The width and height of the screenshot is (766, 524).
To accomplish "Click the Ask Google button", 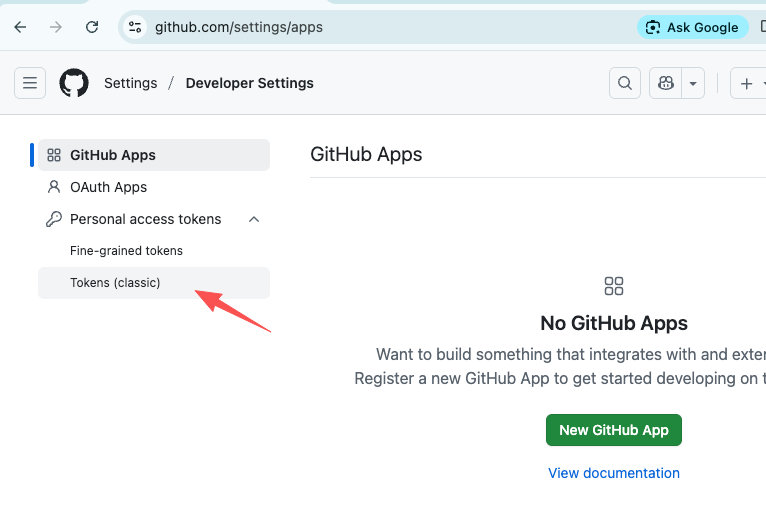I will 692,27.
